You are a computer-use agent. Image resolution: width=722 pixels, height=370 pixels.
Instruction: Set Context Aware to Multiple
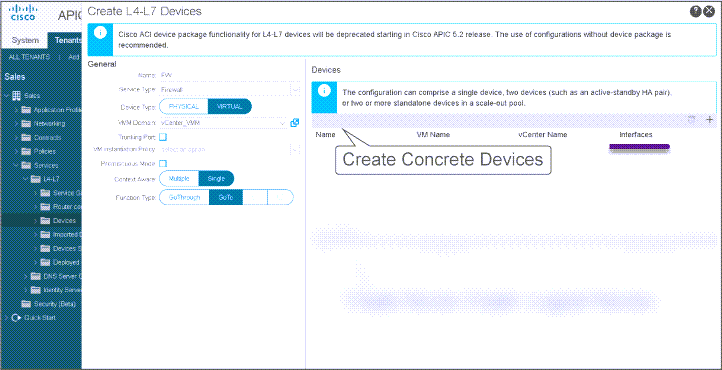click(x=179, y=179)
